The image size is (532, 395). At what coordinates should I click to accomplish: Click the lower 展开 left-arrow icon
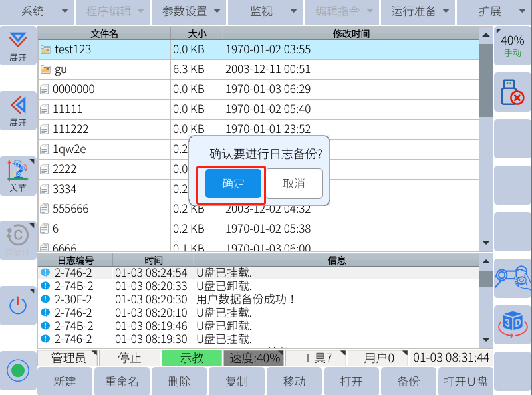(x=18, y=110)
